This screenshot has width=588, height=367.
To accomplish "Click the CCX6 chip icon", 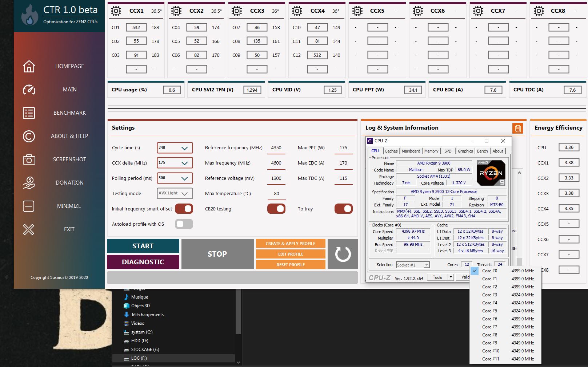I will [x=418, y=11].
